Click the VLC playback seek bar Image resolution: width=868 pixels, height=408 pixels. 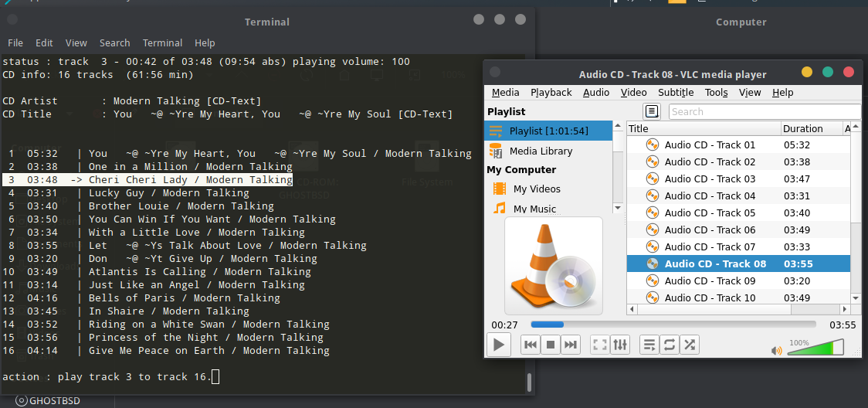tap(673, 325)
